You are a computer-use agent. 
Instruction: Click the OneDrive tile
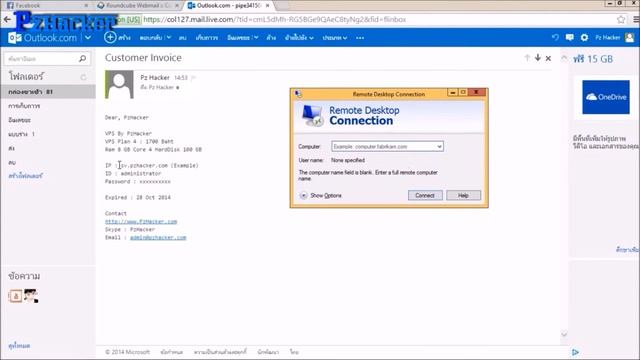click(x=606, y=97)
